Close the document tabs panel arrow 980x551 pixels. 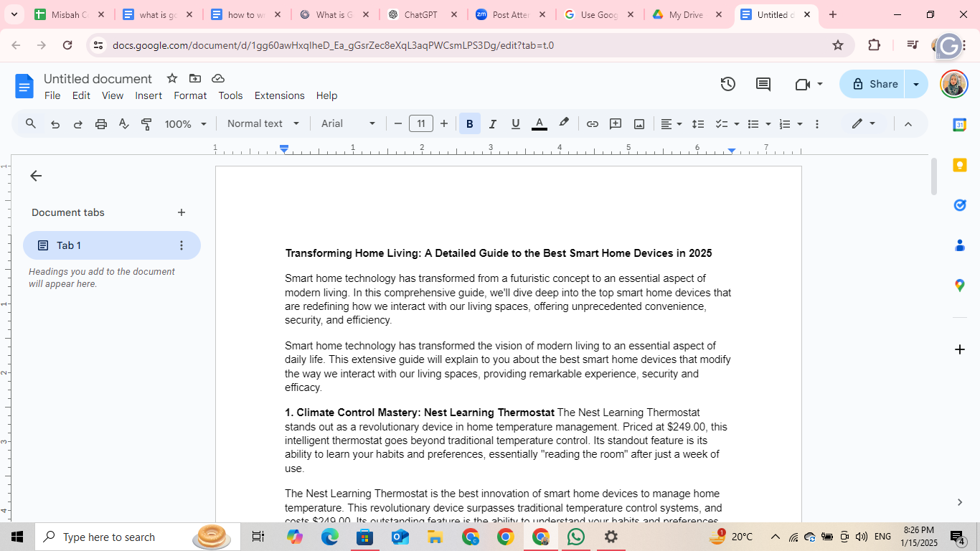point(36,176)
